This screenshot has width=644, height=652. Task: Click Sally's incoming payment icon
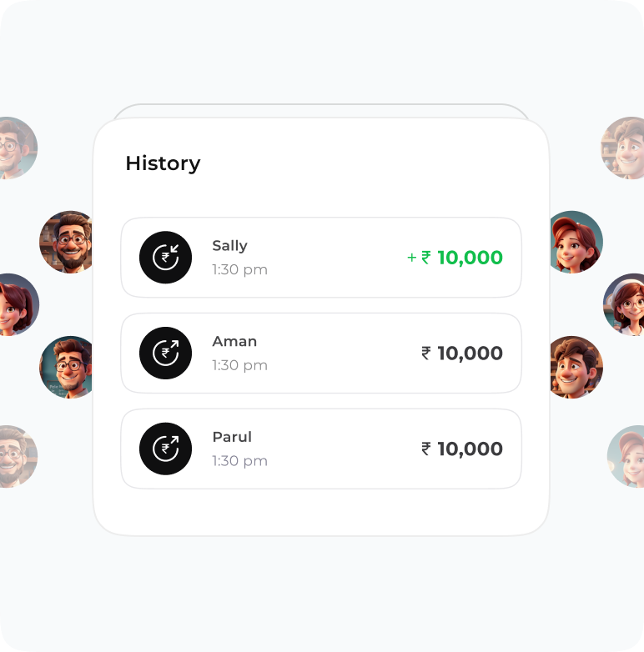pyautogui.click(x=165, y=258)
